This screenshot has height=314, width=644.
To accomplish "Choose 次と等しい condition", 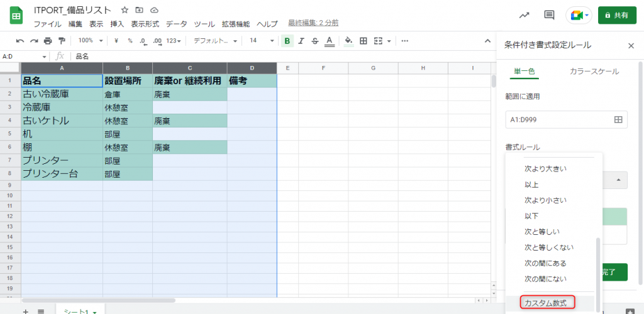I will pos(542,232).
